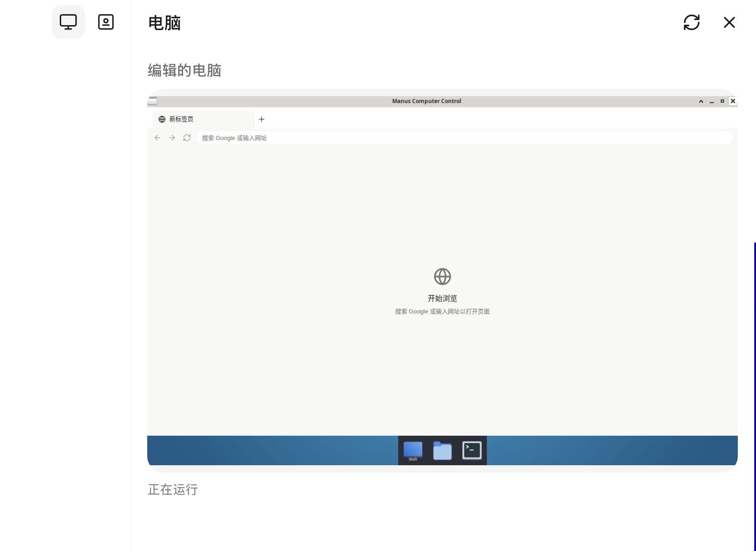The height and width of the screenshot is (551, 756).
Task: Close the Manus Computer Control window
Action: (733, 101)
